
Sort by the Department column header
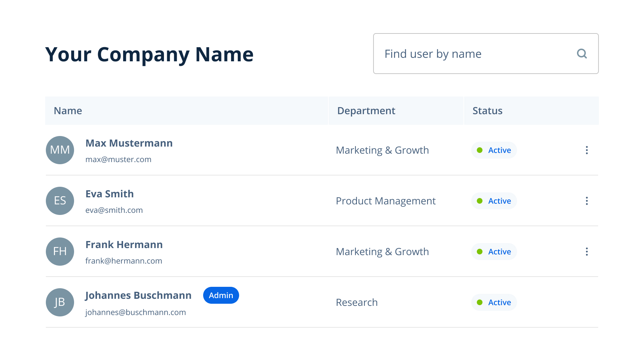coord(366,111)
